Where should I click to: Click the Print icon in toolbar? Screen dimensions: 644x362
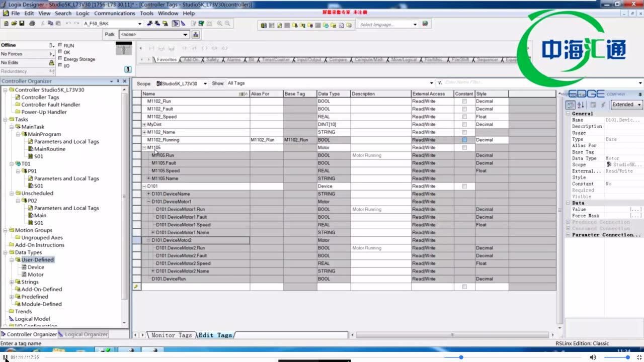tap(32, 24)
